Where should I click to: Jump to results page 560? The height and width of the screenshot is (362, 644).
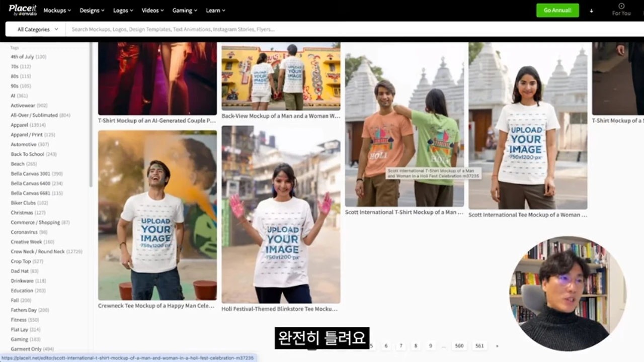click(x=459, y=346)
